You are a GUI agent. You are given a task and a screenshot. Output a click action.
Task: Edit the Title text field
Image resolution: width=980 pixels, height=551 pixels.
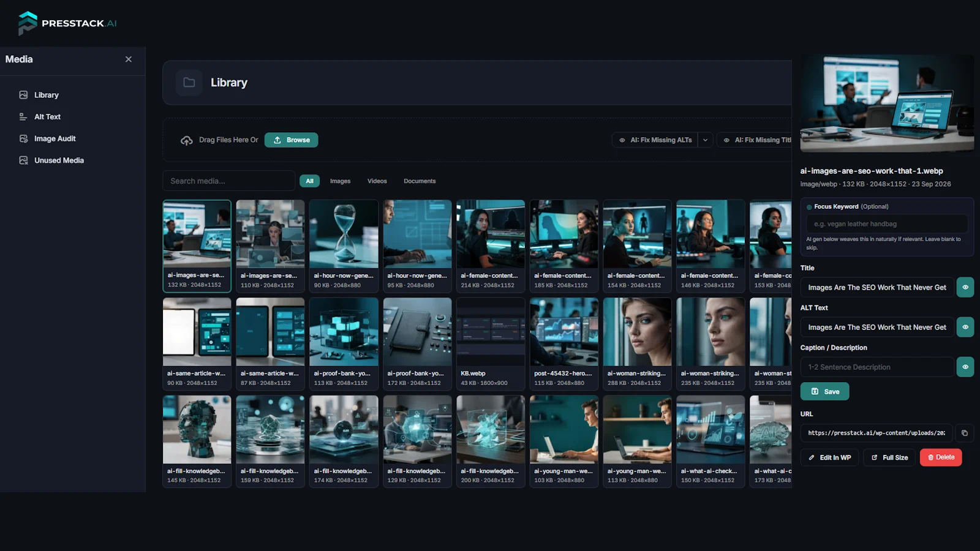[x=877, y=287]
